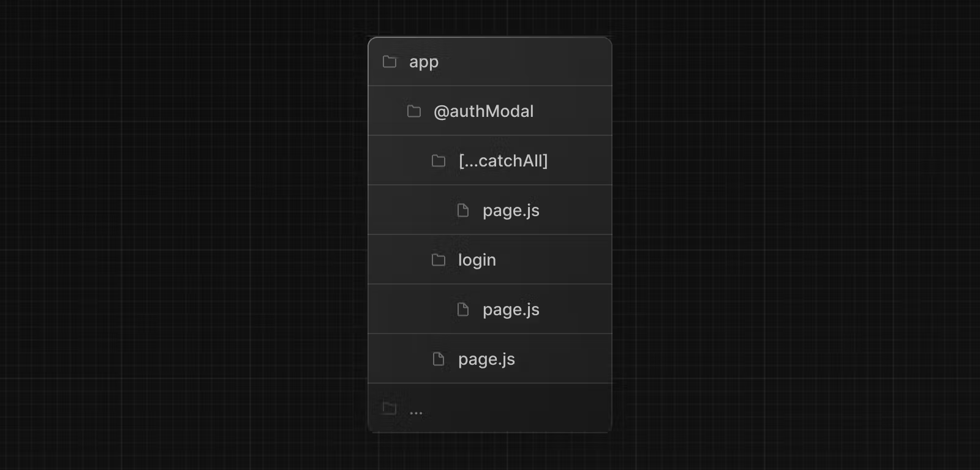The width and height of the screenshot is (980, 470).
Task: Click empty area right of login label
Action: [554, 259]
